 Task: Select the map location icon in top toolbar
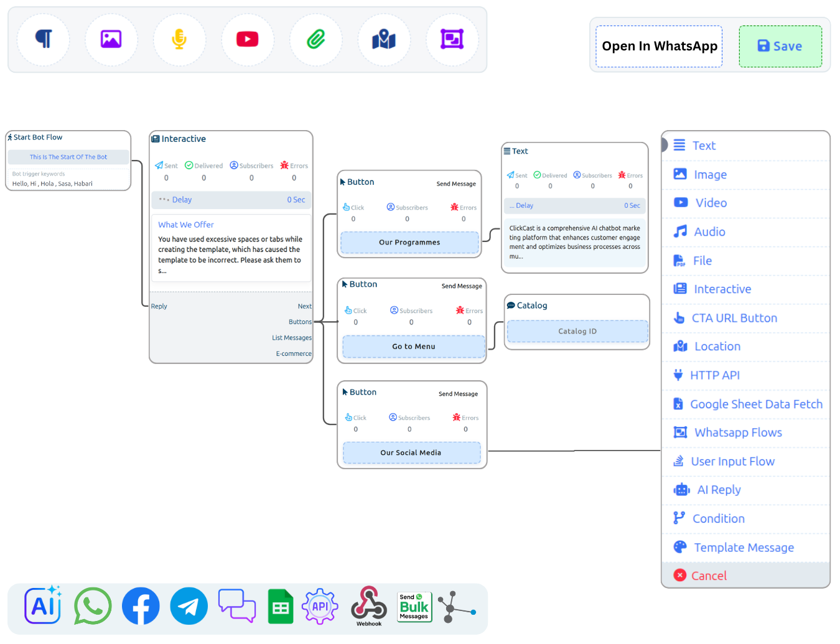[x=384, y=39]
